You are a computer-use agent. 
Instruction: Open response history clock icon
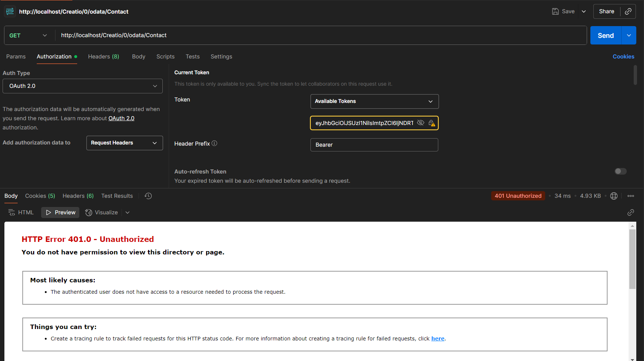pos(148,196)
